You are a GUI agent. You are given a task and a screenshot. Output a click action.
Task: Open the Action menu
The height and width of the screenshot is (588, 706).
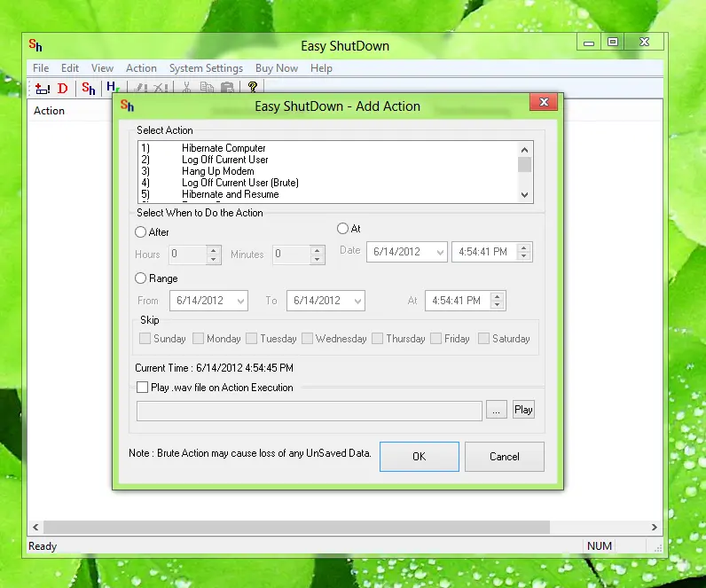(x=141, y=68)
